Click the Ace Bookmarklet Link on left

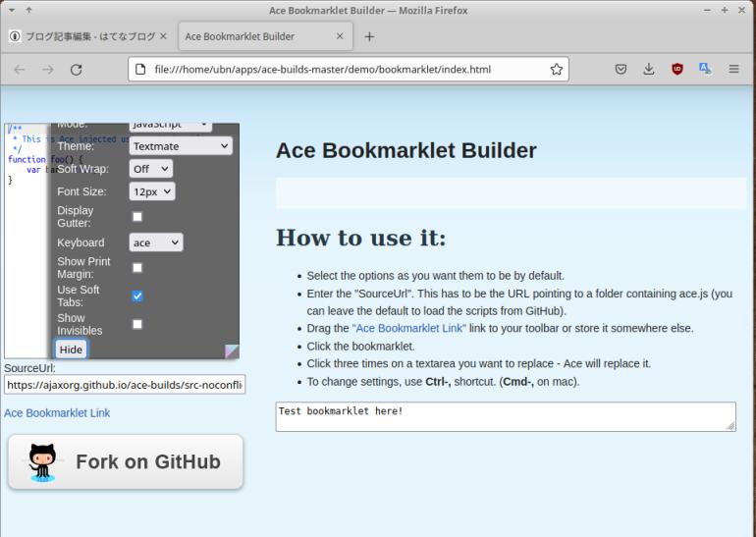tap(57, 413)
